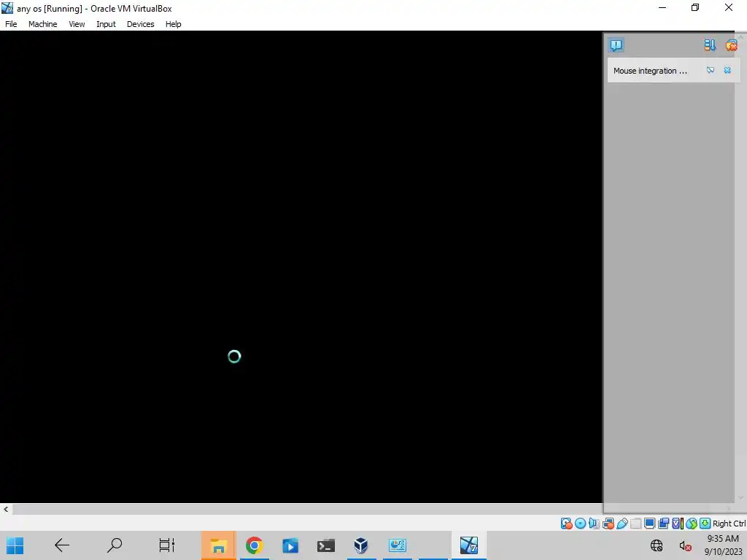Open the terminal from the taskbar
This screenshot has width=747, height=560.
[326, 545]
